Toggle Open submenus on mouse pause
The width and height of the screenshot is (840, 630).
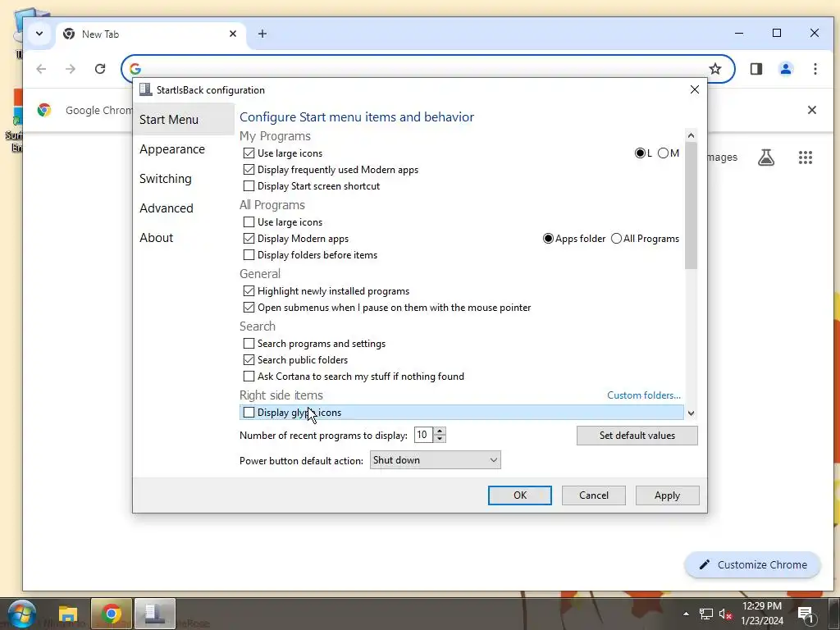click(x=249, y=308)
